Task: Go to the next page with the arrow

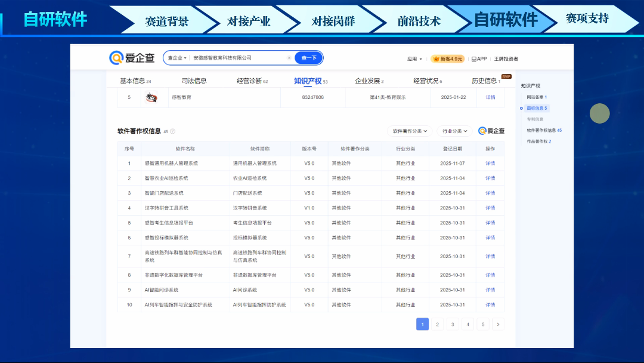Action: click(499, 324)
